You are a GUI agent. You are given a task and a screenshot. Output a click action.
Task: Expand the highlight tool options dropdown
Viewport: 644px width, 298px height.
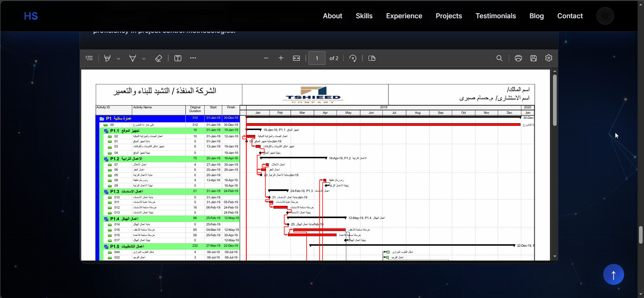118,58
